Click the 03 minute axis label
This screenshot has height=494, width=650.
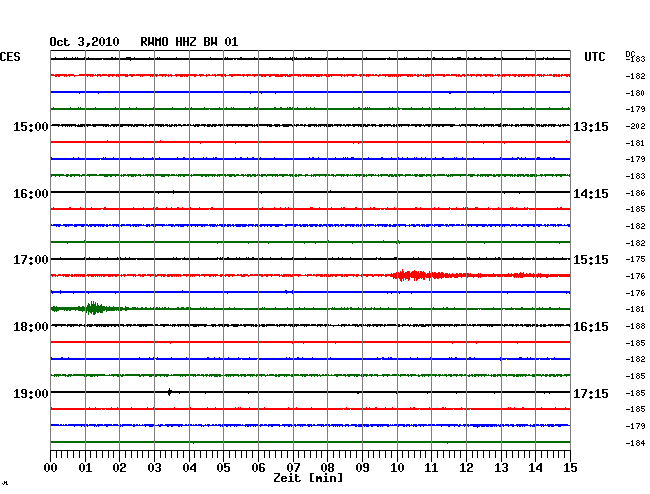[x=154, y=467]
